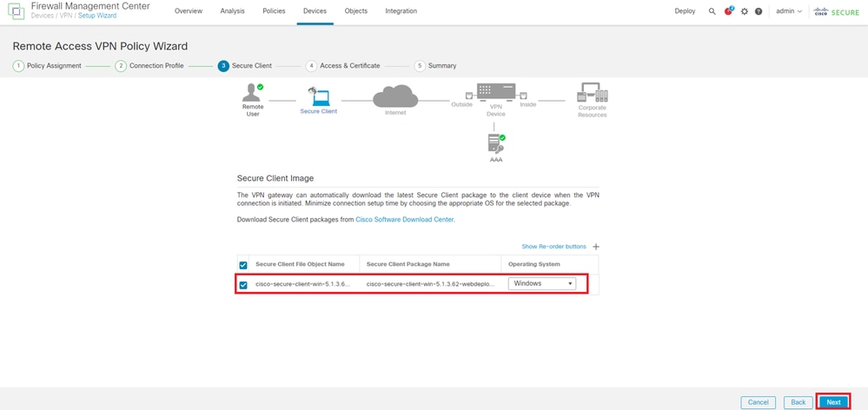Click the Setup Wizard breadcrumb link
This screenshot has width=868, height=410.
(96, 16)
